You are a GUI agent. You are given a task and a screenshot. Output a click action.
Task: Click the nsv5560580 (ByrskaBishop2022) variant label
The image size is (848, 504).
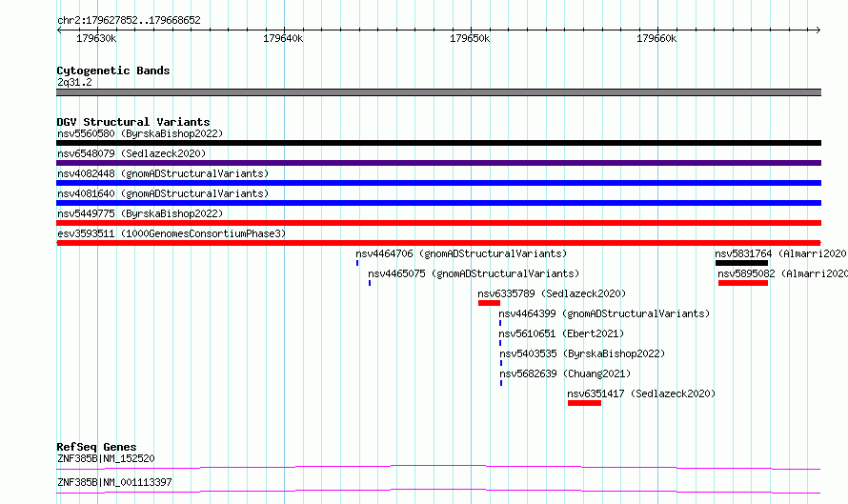pos(140,133)
